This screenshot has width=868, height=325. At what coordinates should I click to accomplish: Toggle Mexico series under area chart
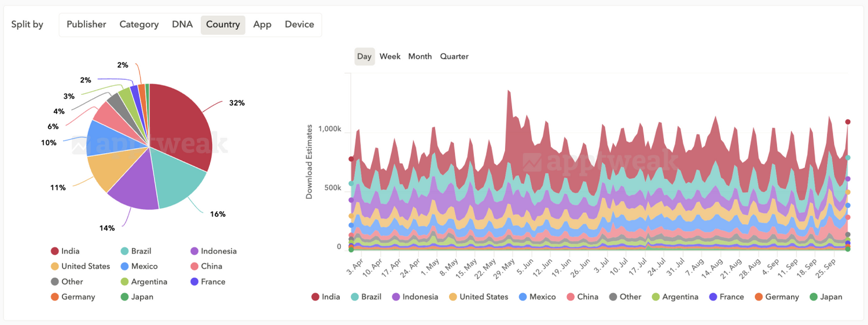click(x=537, y=297)
